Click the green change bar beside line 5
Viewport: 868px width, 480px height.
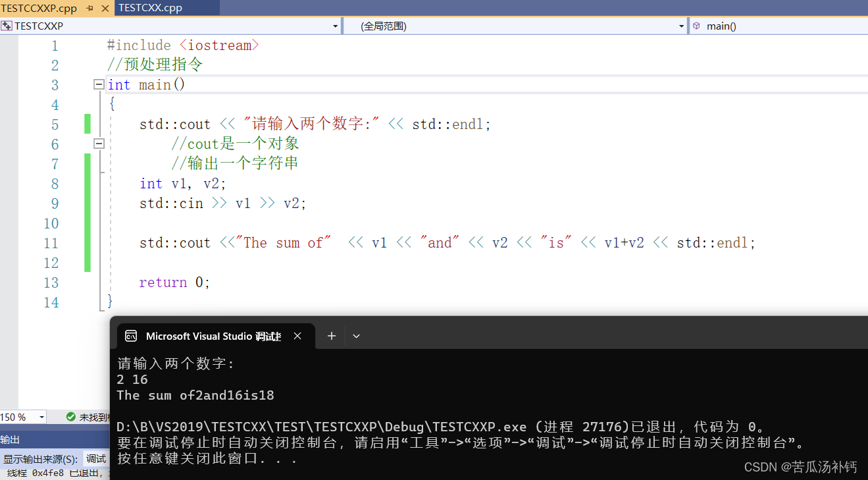click(x=87, y=124)
